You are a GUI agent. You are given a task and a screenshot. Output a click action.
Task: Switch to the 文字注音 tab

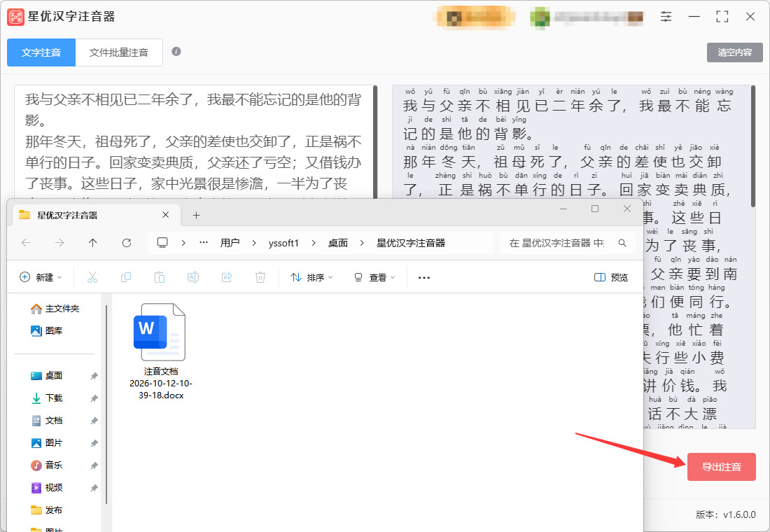coord(41,52)
